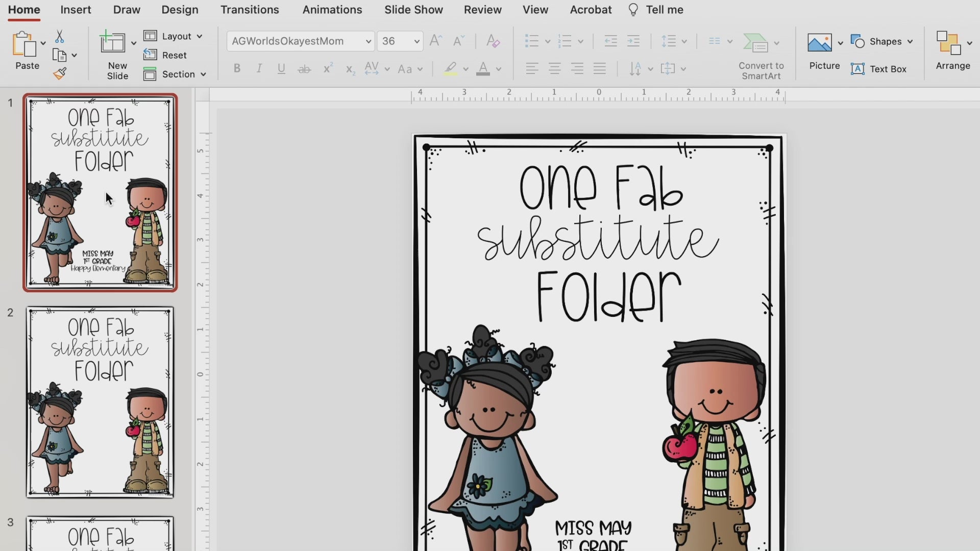Open the Section dropdown
This screenshot has height=551, width=980.
175,74
